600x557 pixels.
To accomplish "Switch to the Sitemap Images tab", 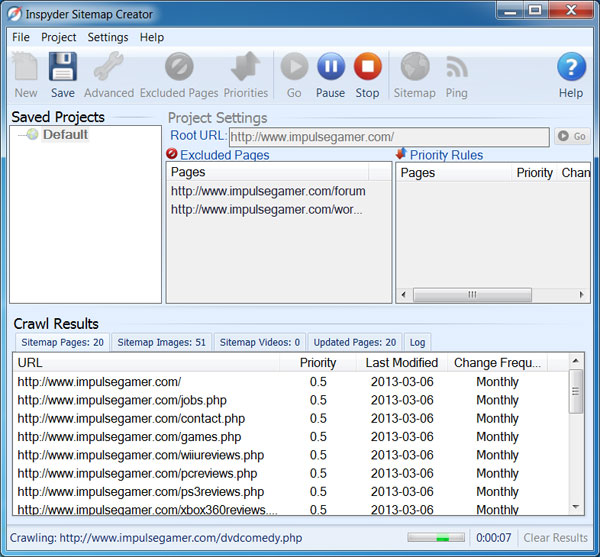I will [161, 342].
